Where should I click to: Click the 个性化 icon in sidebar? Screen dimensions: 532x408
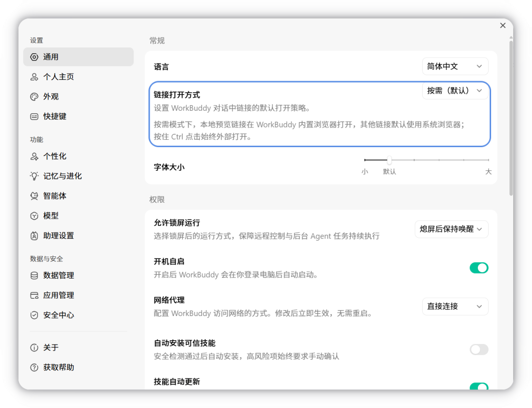click(34, 156)
